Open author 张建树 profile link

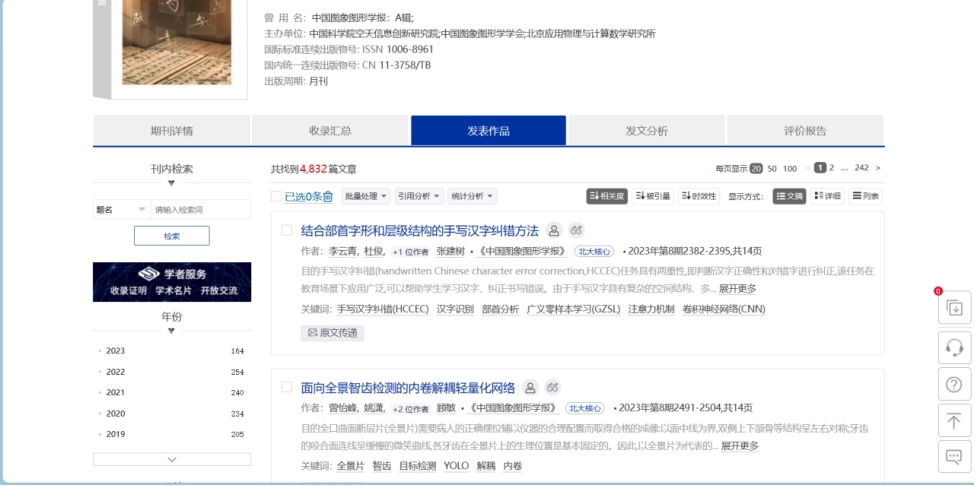pos(450,251)
